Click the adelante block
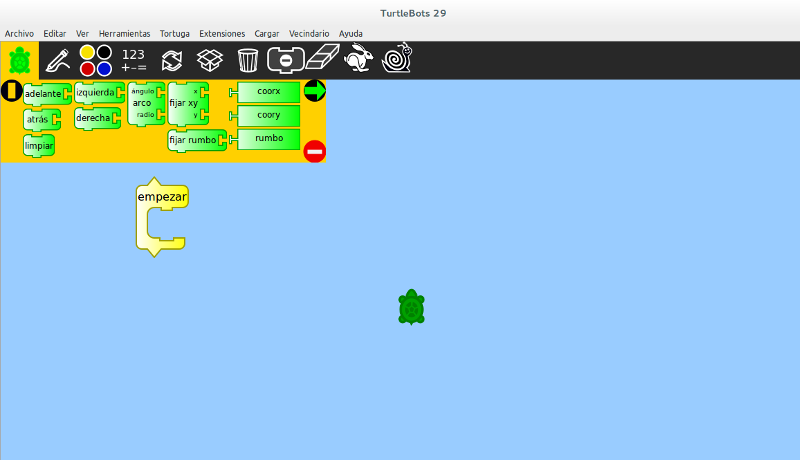The image size is (800, 460). 43,94
